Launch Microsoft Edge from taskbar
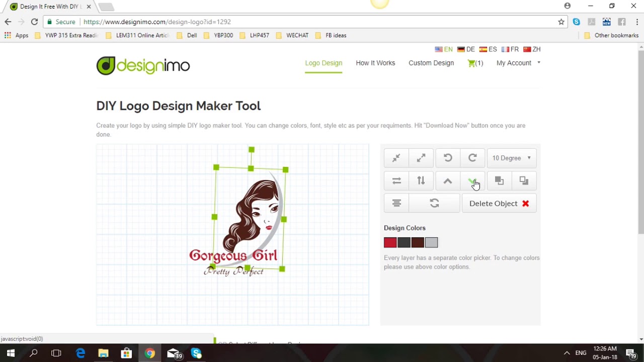Screen dimensions: 644x362 coord(80,353)
